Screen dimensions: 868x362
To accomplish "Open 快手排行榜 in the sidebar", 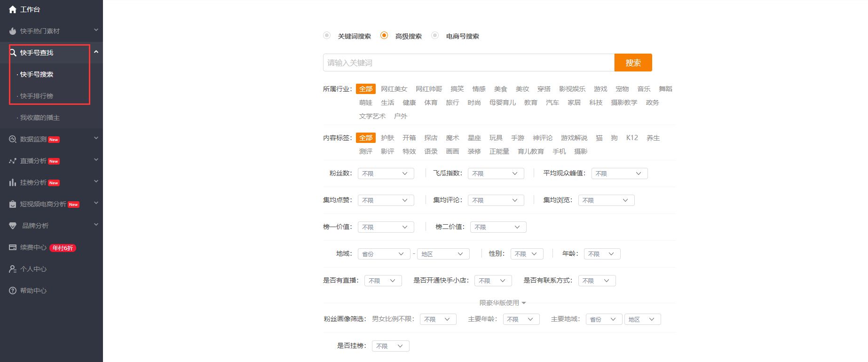I will point(37,96).
